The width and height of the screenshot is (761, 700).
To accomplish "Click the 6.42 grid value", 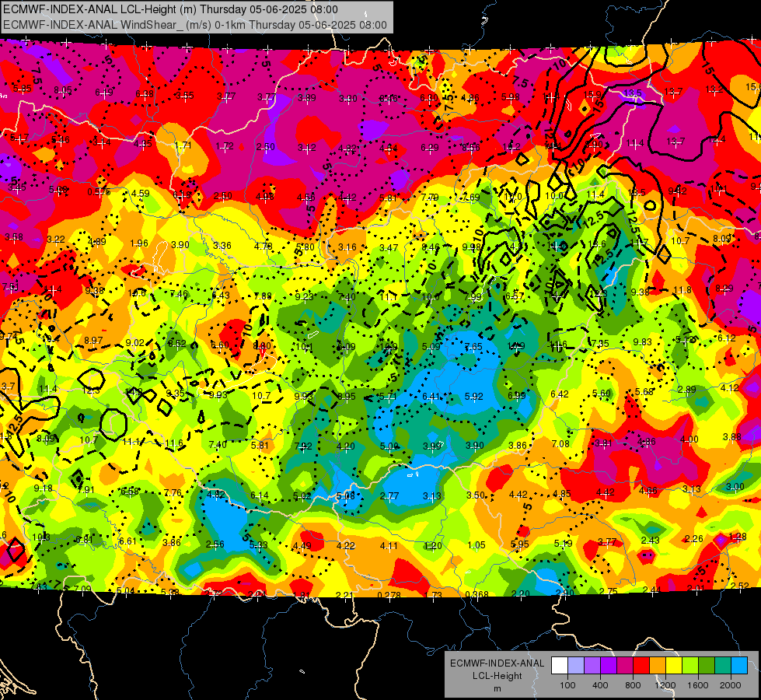I will (x=559, y=394).
